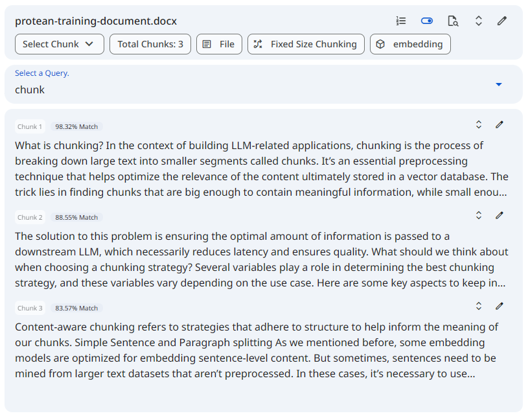Edit the document with the header pencil icon
528x420 pixels.
(x=501, y=21)
